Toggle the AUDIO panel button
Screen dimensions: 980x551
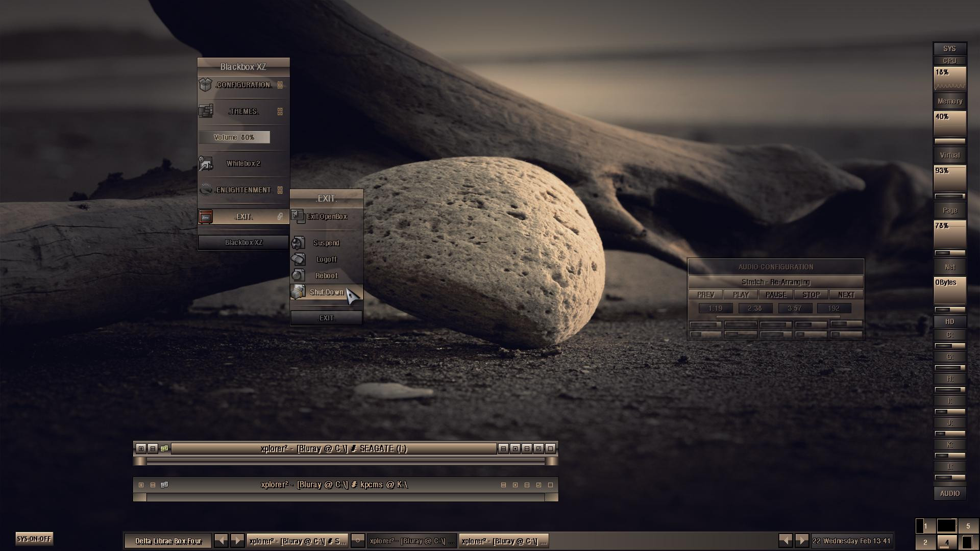949,493
